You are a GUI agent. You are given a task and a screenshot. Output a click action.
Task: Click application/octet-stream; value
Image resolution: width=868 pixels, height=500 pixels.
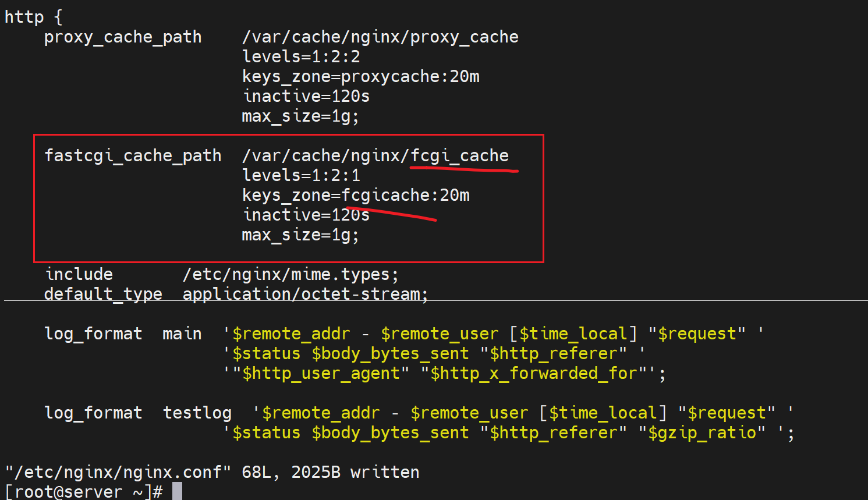tap(305, 294)
